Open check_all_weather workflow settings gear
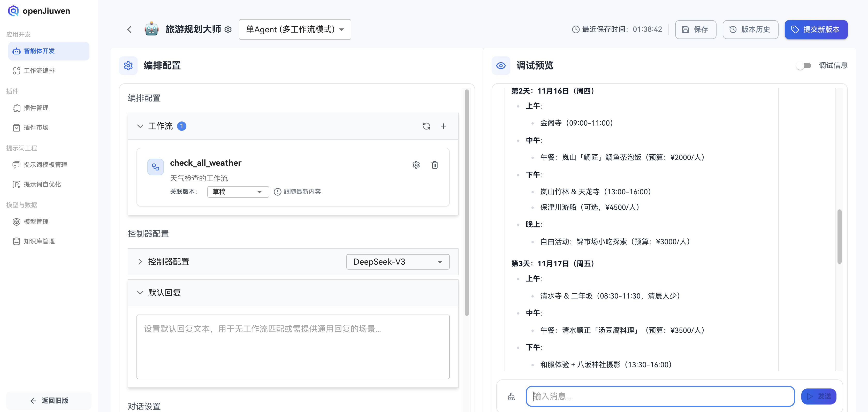The image size is (868, 412). pyautogui.click(x=416, y=165)
